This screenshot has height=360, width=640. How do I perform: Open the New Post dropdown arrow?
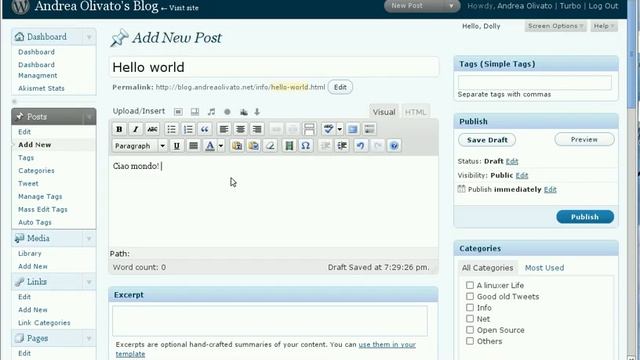tap(451, 6)
